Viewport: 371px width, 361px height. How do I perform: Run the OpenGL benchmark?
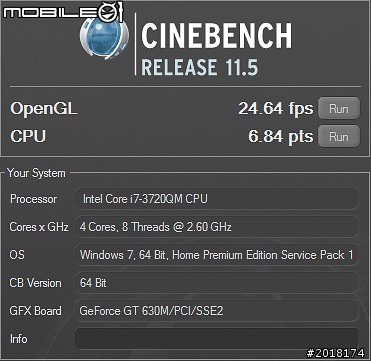pos(339,108)
